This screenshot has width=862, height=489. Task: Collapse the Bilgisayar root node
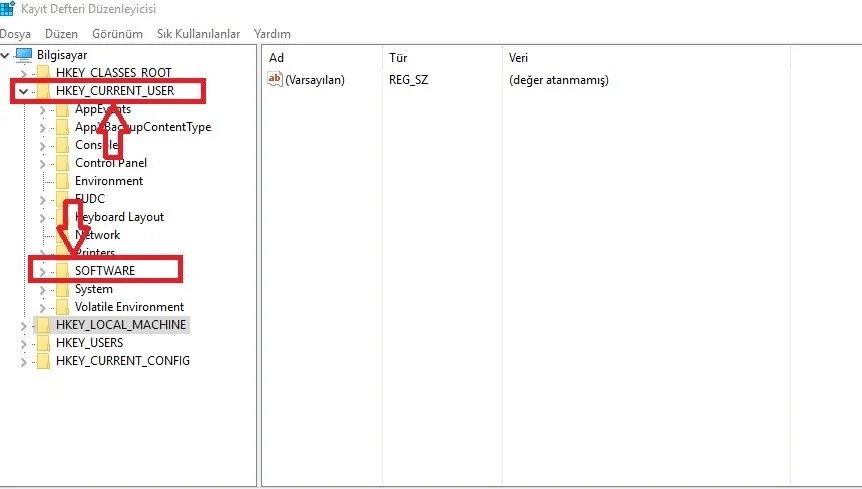6,55
